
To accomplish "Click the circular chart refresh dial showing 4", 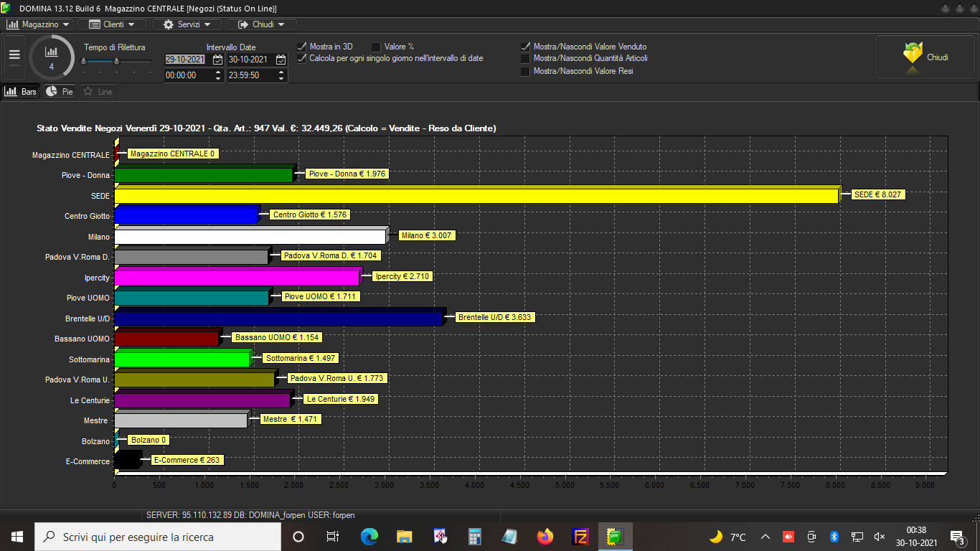I will pyautogui.click(x=52, y=57).
